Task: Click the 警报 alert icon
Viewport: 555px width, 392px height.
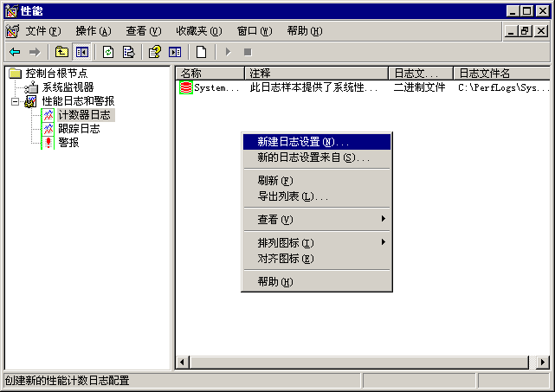Action: coord(48,143)
